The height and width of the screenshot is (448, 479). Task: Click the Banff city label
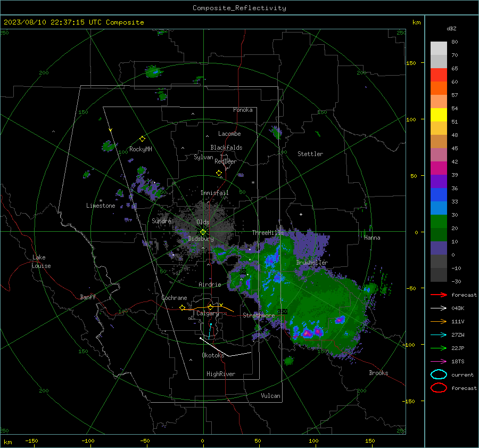[x=88, y=297]
